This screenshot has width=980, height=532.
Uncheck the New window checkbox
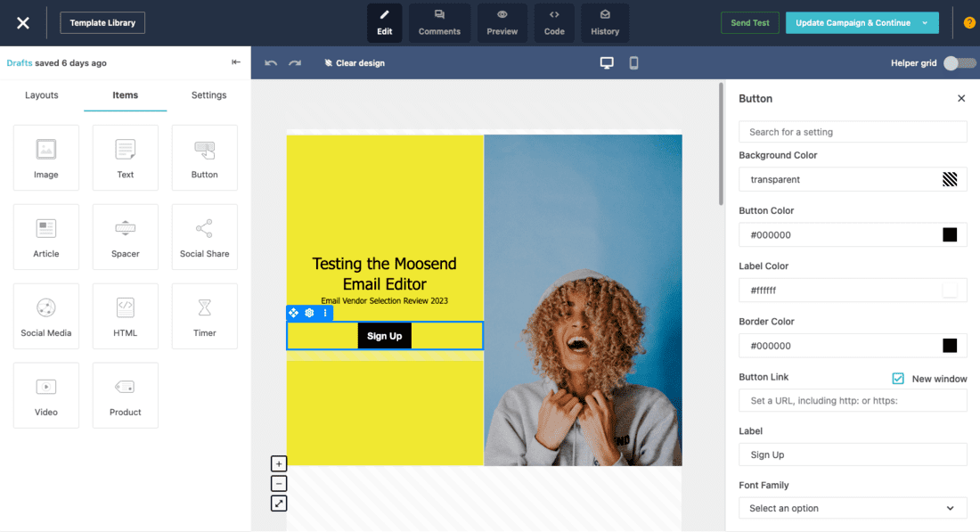898,379
